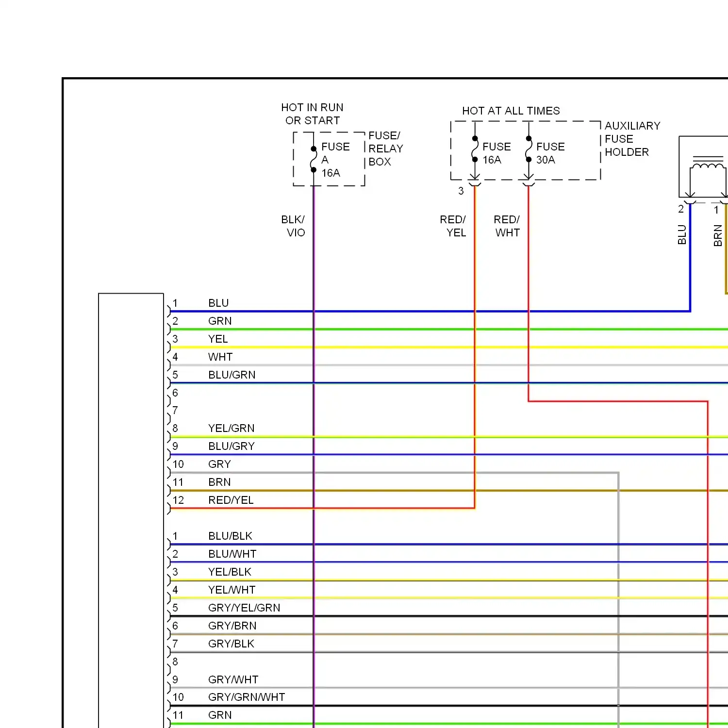
Task: Click the BRN label at pin 11
Action: point(219,482)
